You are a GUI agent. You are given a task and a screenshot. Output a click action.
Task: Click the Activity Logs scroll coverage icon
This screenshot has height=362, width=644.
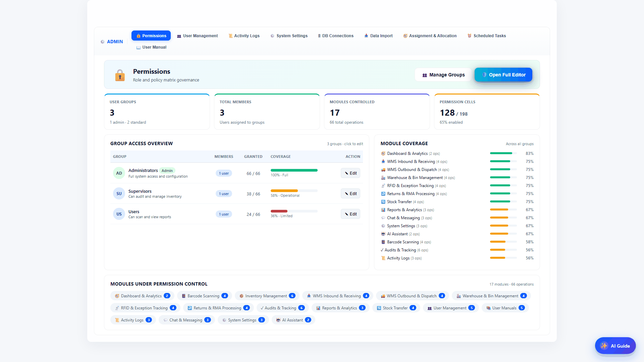click(383, 258)
